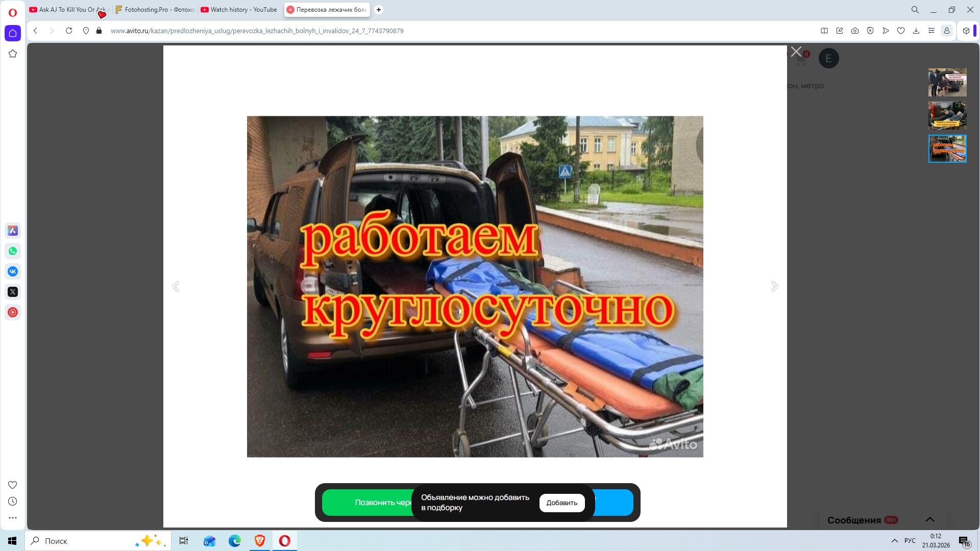Switch to Fotohosting.Pro tab

click(155, 10)
